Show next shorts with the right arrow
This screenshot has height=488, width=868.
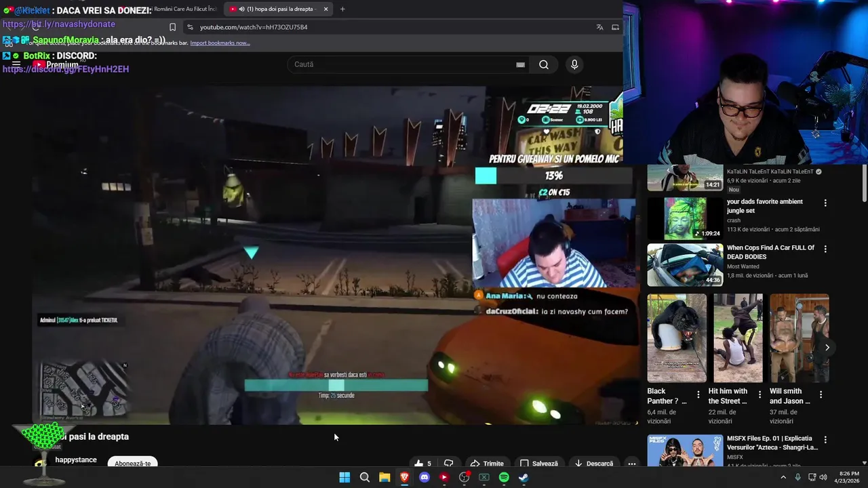(827, 348)
